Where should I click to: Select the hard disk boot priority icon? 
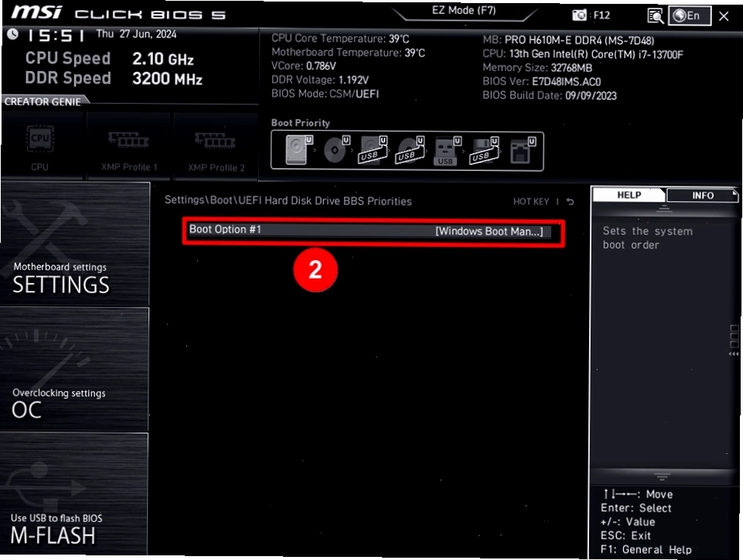[x=299, y=150]
